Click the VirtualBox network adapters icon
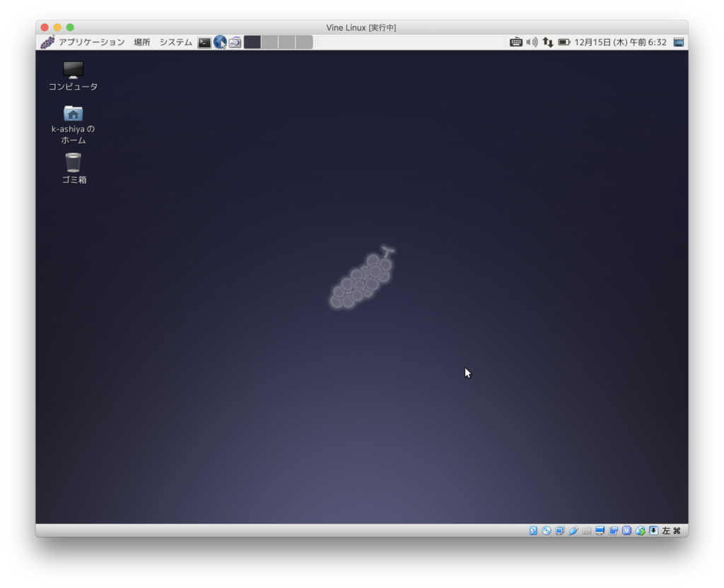724x588 pixels. [560, 530]
